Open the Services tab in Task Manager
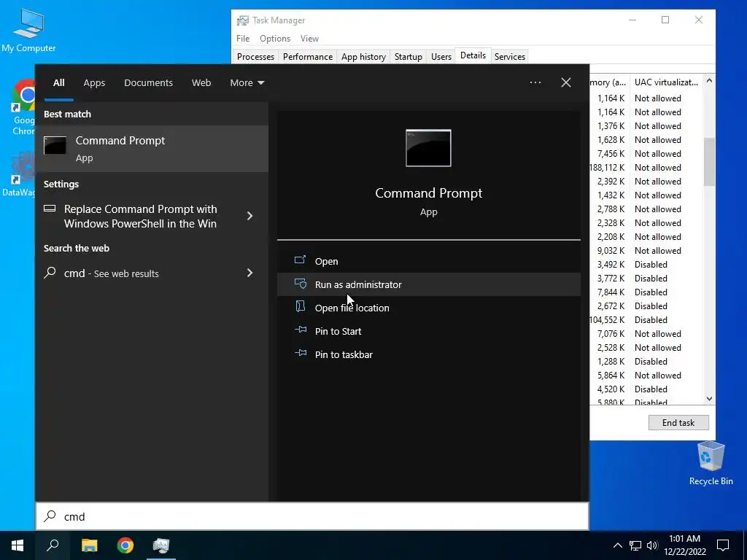The height and width of the screenshot is (560, 747). click(x=510, y=57)
